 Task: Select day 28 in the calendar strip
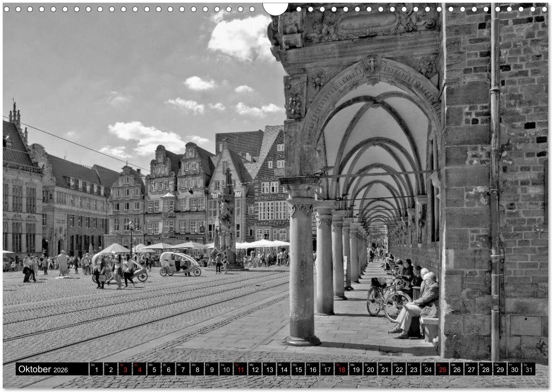485,369
